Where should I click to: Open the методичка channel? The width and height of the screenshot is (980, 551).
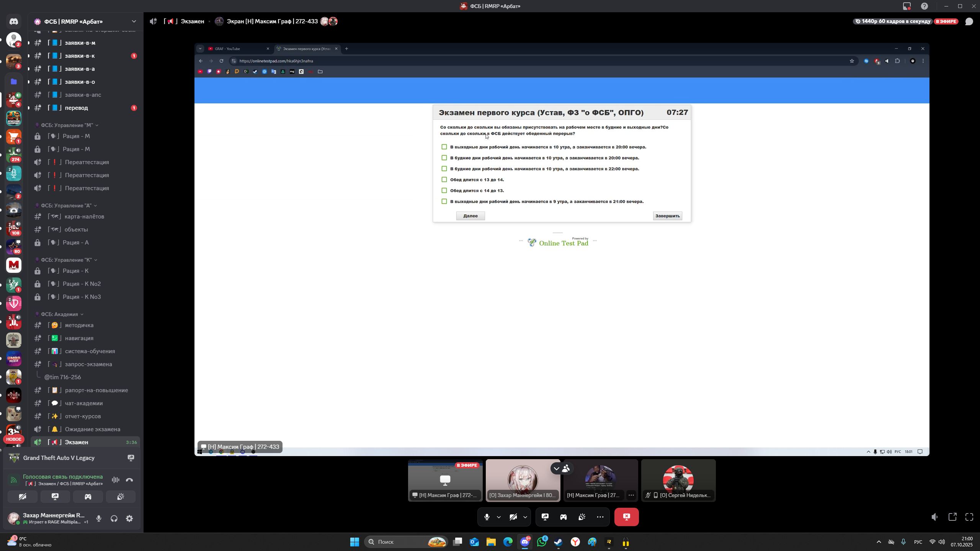[79, 325]
